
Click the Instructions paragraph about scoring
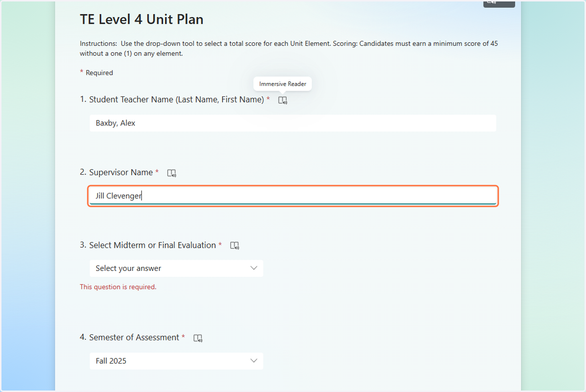click(289, 49)
